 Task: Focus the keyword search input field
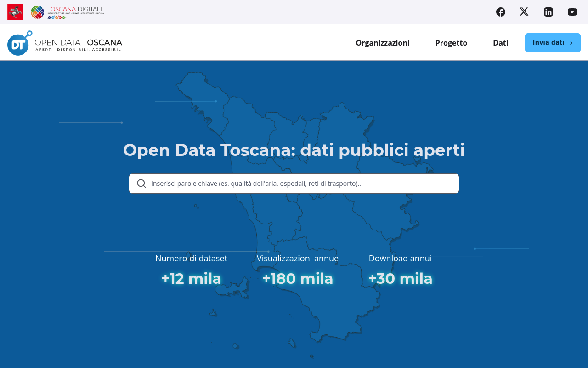coord(294,184)
